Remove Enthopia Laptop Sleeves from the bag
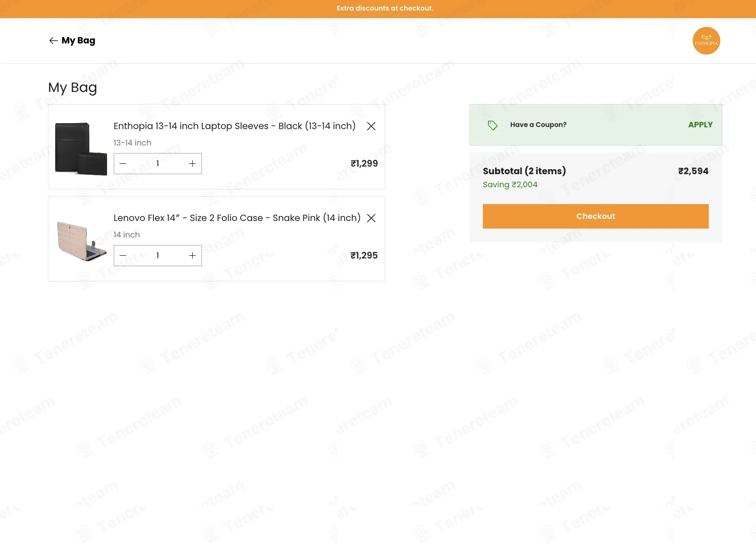The width and height of the screenshot is (756, 550). pyautogui.click(x=371, y=126)
